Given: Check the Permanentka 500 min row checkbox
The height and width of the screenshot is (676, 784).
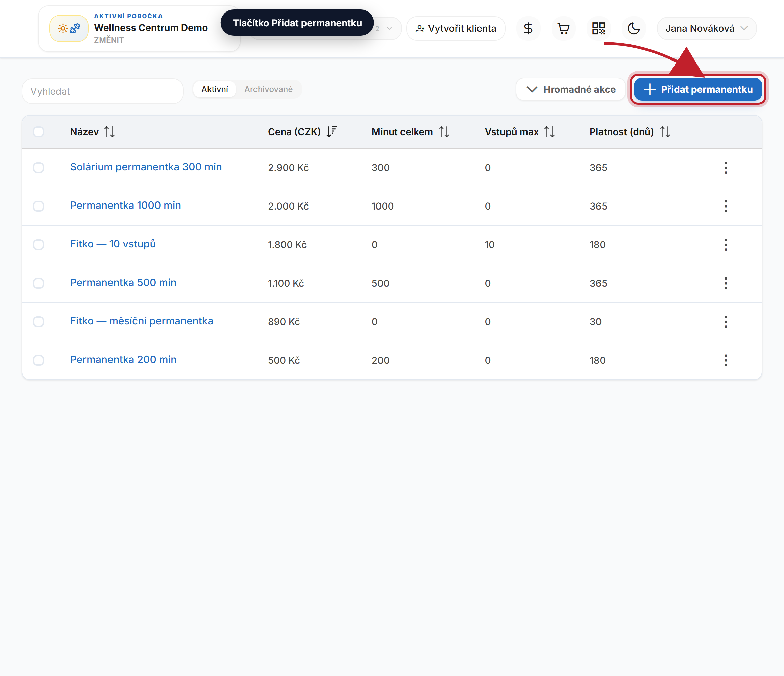Looking at the screenshot, I should pyautogui.click(x=39, y=283).
